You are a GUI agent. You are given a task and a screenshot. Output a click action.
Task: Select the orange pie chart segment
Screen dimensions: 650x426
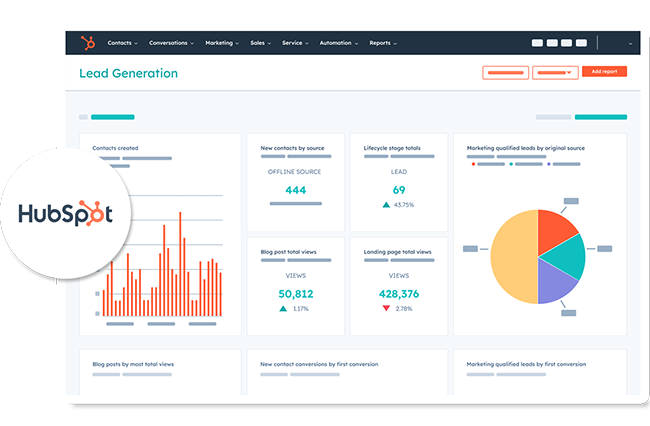pos(555,232)
